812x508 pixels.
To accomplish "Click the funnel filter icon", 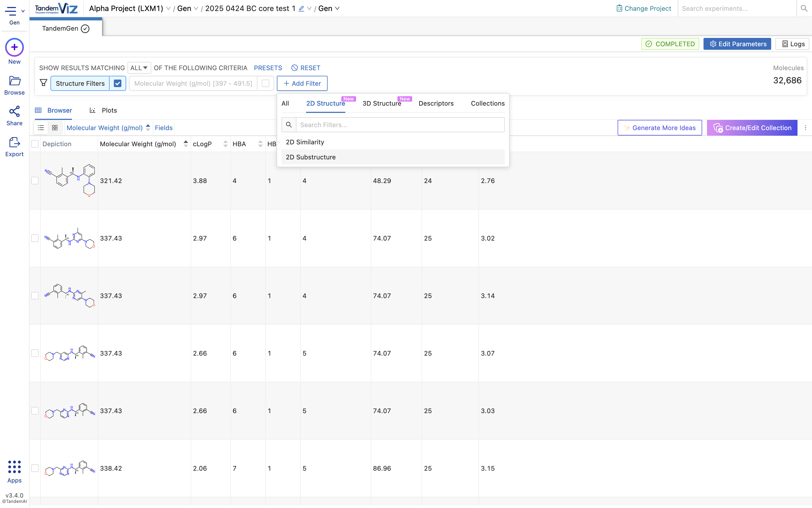I will pos(43,83).
